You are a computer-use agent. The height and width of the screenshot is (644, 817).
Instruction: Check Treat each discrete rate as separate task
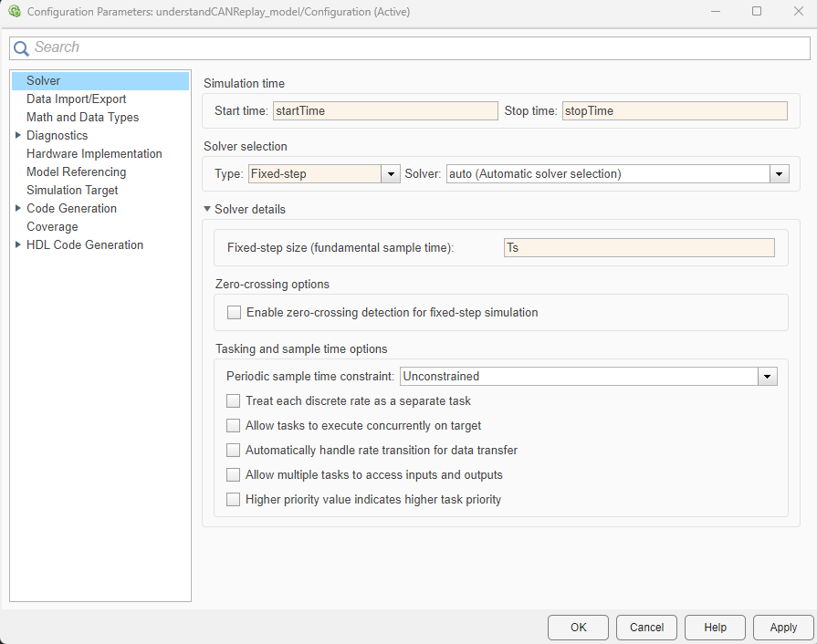[234, 400]
